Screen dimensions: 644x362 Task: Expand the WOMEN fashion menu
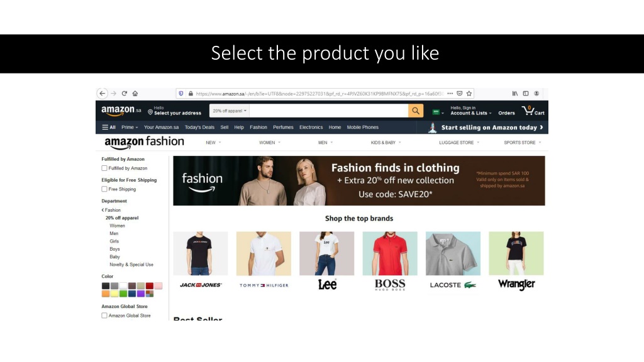pos(269,143)
